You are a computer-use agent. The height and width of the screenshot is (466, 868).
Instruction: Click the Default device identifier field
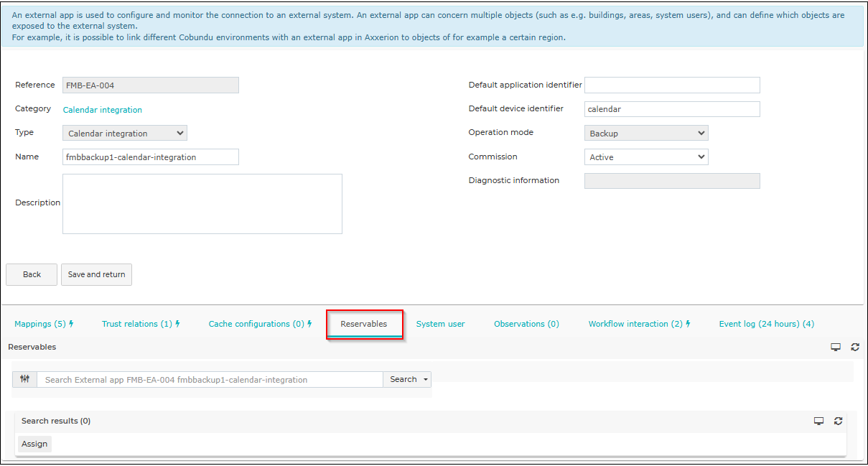click(x=672, y=109)
